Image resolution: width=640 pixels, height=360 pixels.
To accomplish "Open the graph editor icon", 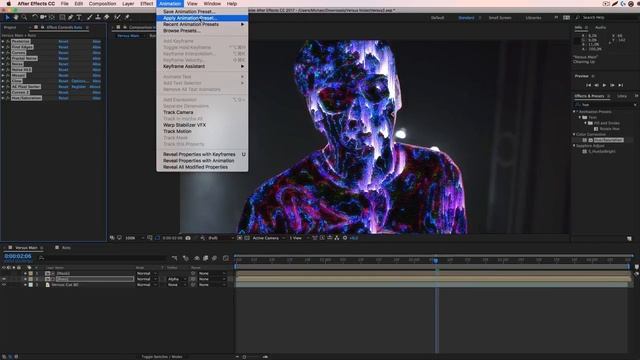I will [226, 258].
